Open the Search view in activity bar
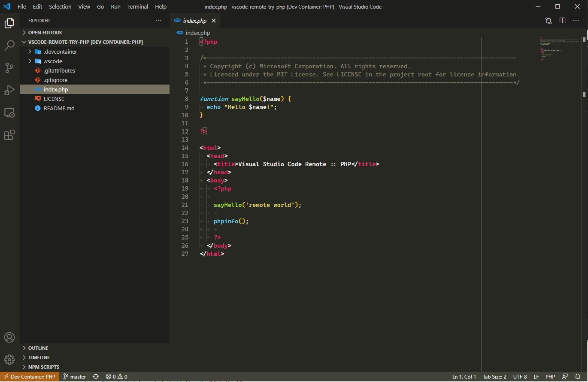Image resolution: width=588 pixels, height=382 pixels. (x=9, y=45)
